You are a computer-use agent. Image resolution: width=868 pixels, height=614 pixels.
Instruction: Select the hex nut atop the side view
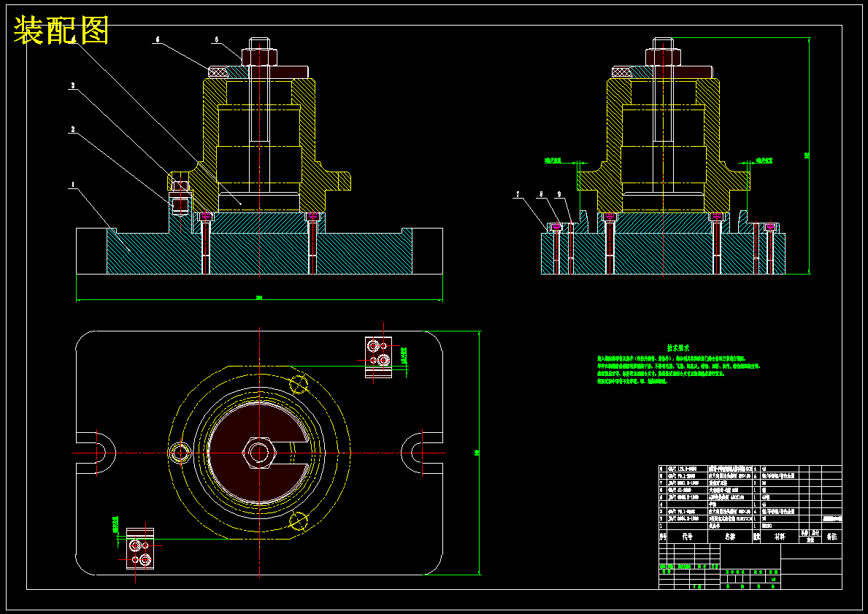pyautogui.click(x=663, y=56)
